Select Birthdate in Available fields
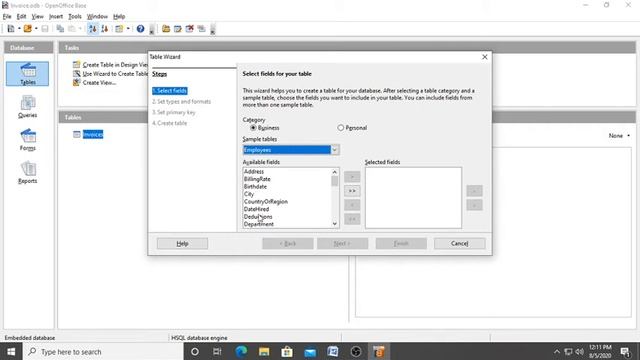This screenshot has height=360, width=640. coord(255,187)
